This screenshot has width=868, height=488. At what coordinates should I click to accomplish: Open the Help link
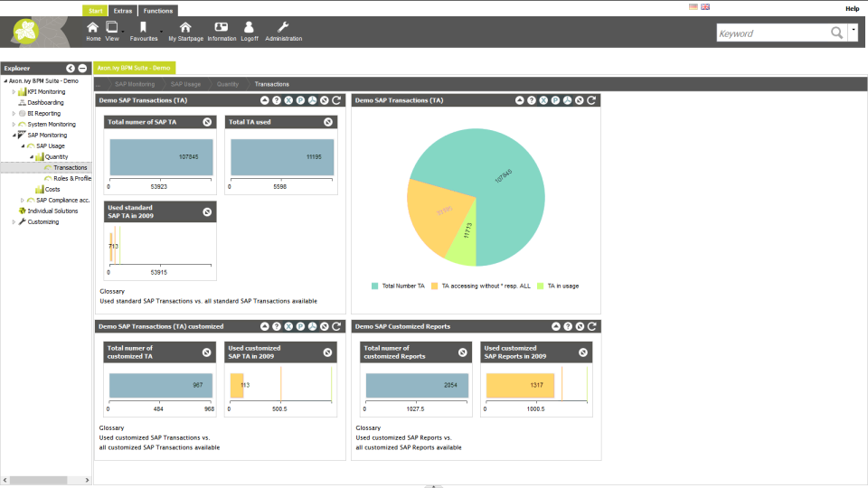[x=852, y=8]
